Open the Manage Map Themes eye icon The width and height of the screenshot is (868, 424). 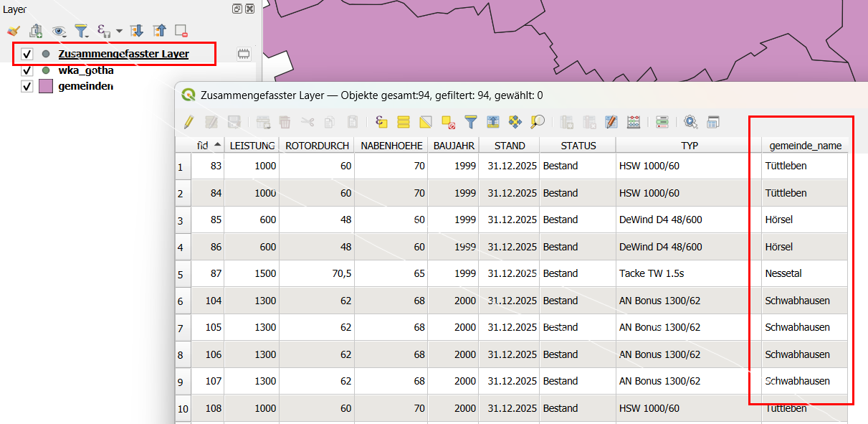coord(59,31)
